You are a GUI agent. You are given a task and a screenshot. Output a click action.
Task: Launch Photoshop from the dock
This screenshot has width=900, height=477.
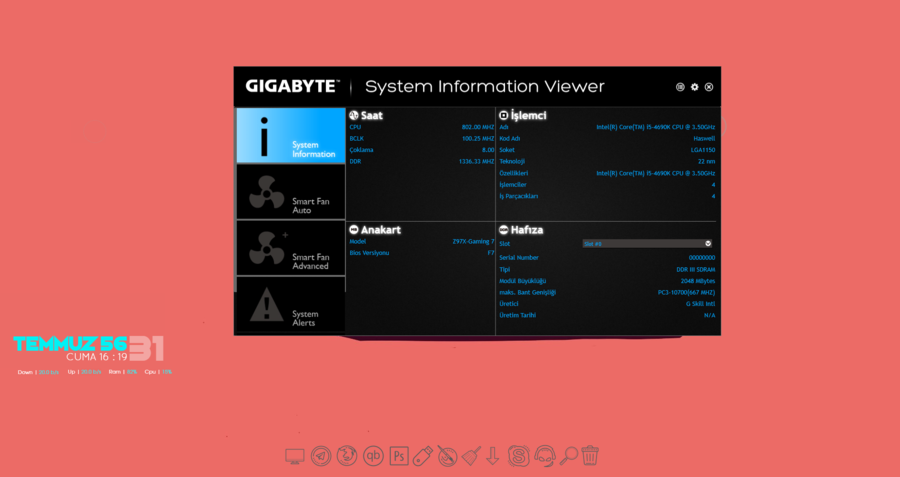point(399,456)
